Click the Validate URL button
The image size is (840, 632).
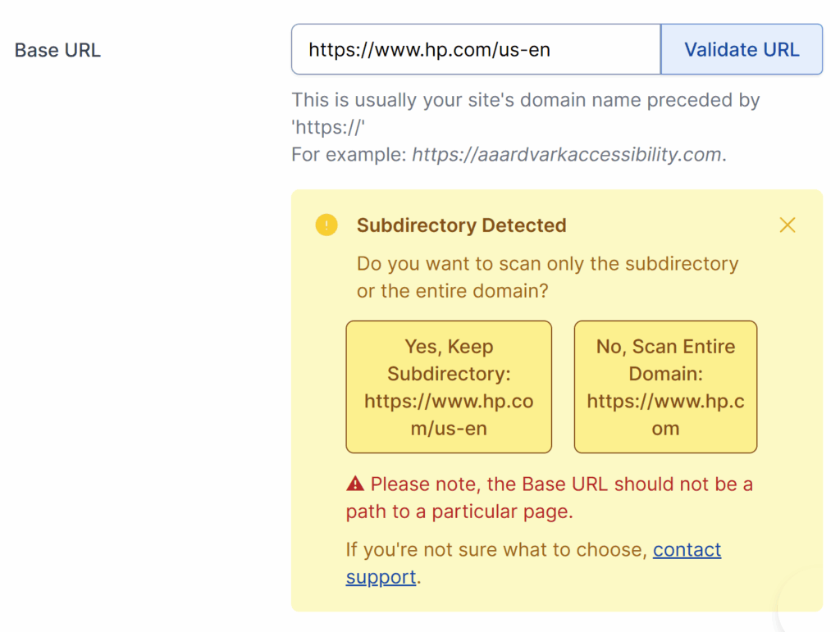click(x=741, y=48)
